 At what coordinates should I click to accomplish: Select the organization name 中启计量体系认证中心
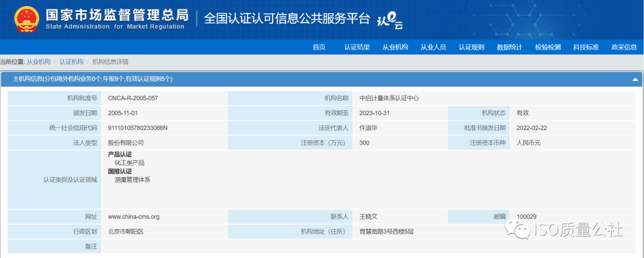(389, 98)
